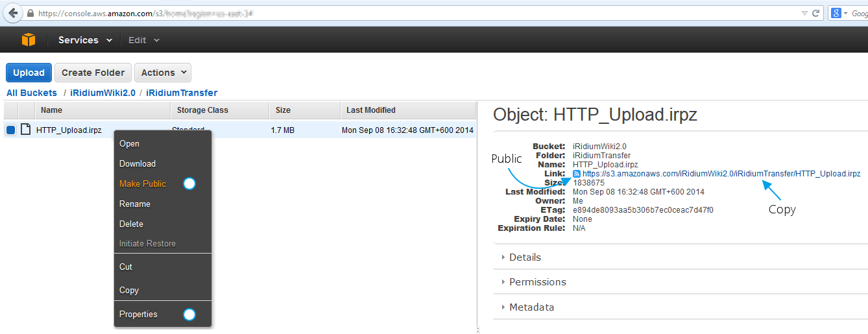This screenshot has height=334, width=868.
Task: Click the Create Folder button
Action: point(93,73)
